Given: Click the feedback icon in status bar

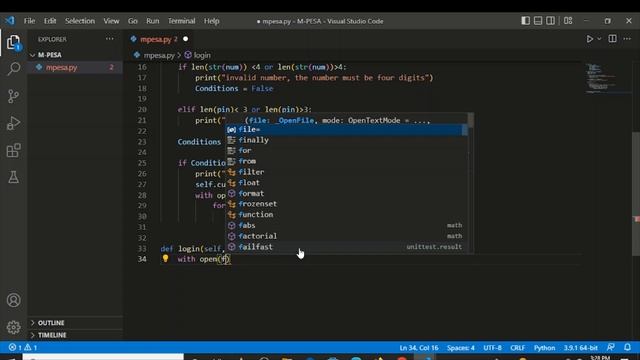Looking at the screenshot, I should (x=611, y=347).
